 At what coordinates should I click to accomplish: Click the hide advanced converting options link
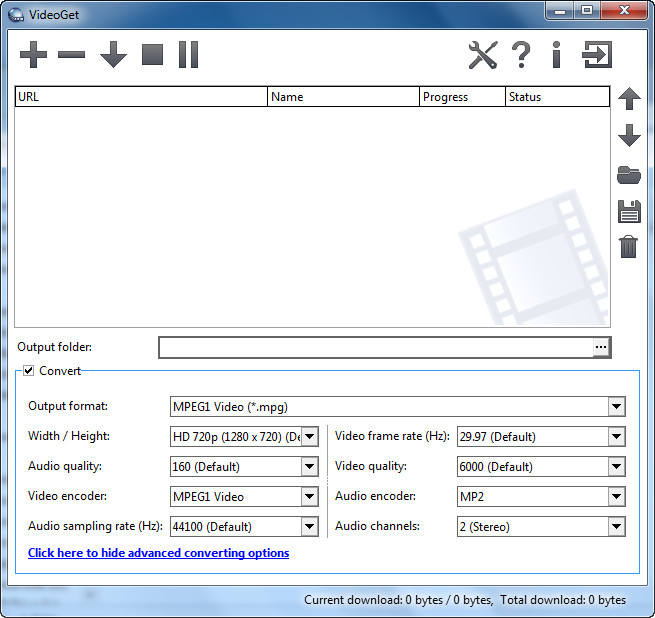click(x=158, y=553)
